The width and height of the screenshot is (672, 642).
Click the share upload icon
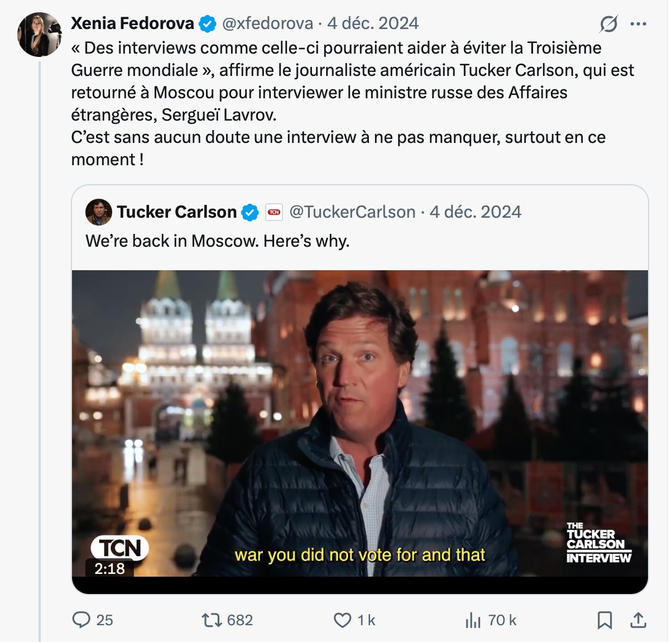(x=638, y=620)
